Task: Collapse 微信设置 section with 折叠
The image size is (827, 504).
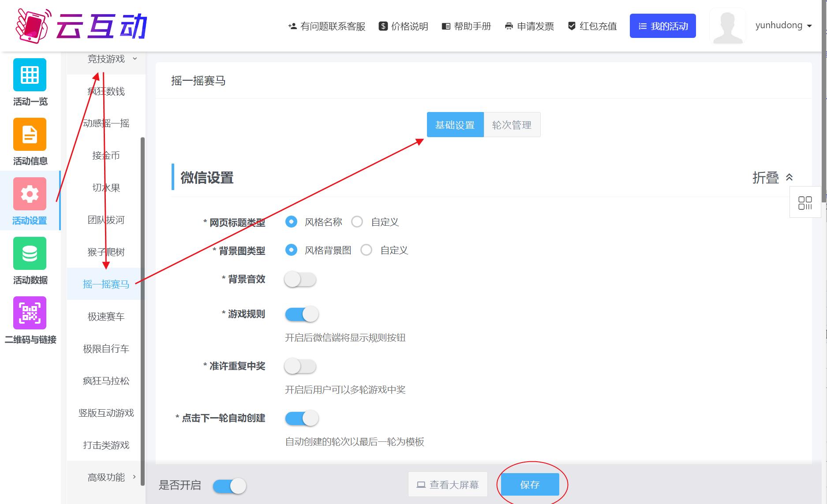Action: [773, 177]
